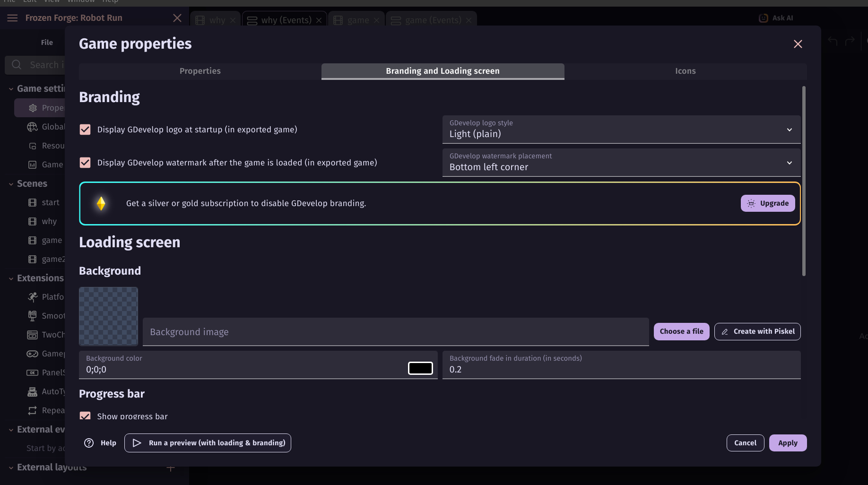This screenshot has width=868, height=485.
Task: Click the Help question mark icon
Action: pyautogui.click(x=89, y=443)
